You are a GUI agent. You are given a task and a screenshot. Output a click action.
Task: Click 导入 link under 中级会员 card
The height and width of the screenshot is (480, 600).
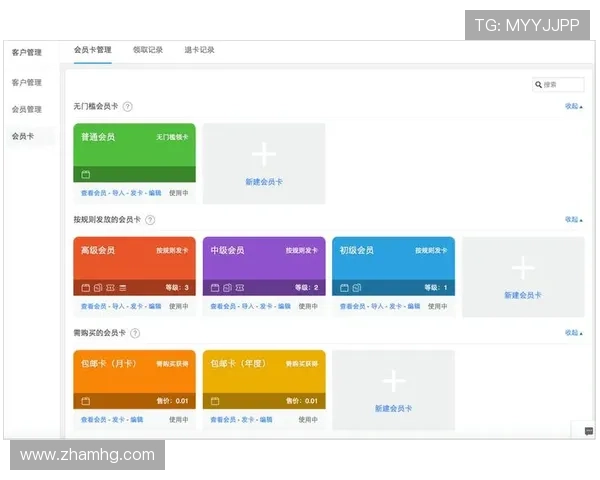[248, 306]
